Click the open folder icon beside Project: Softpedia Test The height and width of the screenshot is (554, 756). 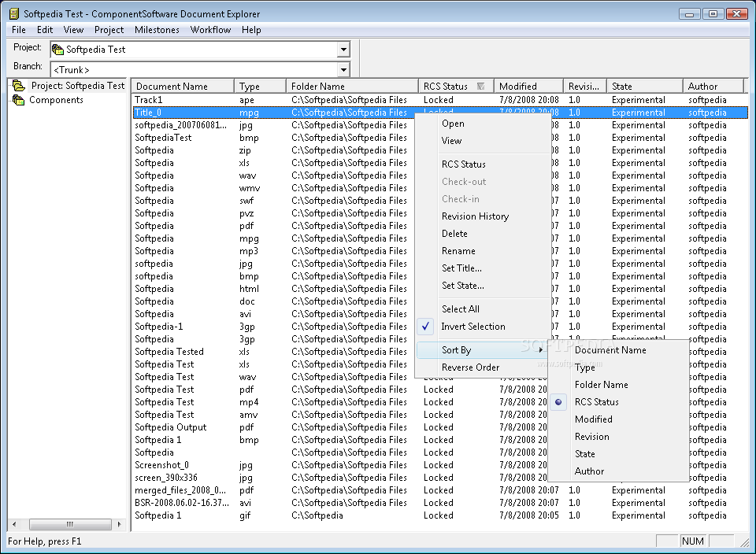[x=19, y=86]
